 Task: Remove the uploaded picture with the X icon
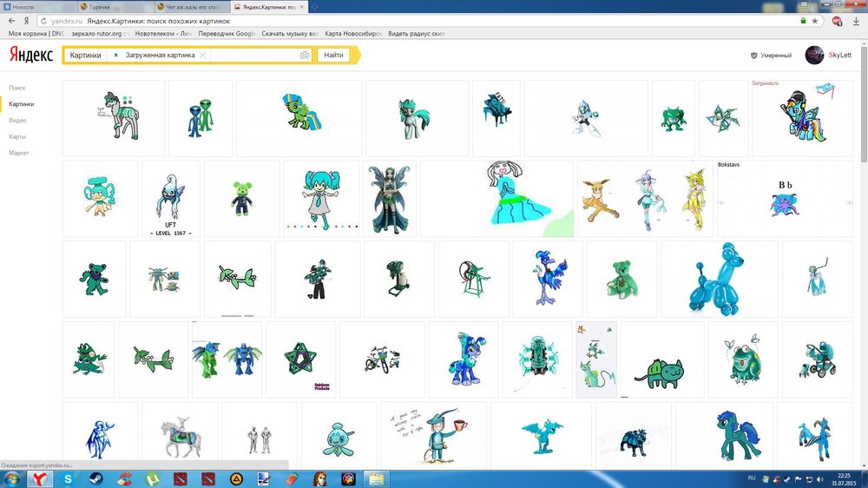point(202,56)
